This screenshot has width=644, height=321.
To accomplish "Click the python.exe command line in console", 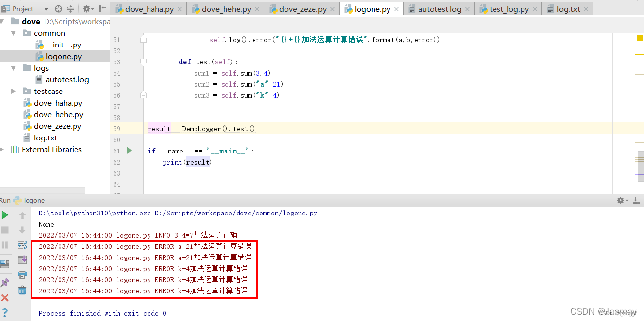I will (178, 213).
